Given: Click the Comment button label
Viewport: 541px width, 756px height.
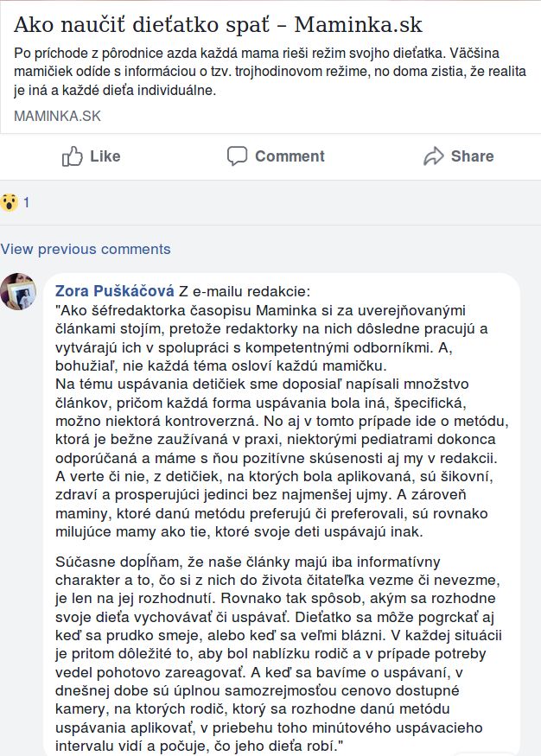Looking at the screenshot, I should tap(290, 156).
